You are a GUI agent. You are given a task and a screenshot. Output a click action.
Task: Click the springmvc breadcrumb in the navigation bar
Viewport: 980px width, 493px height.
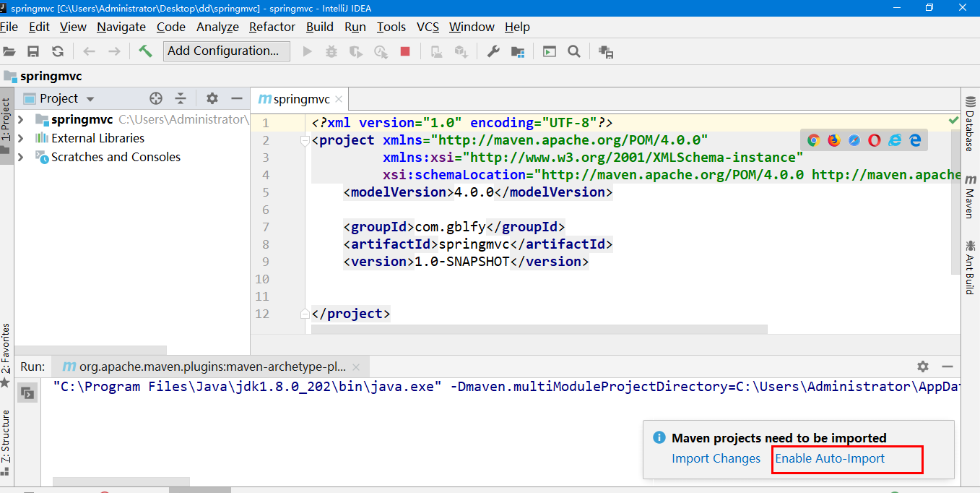[x=43, y=76]
